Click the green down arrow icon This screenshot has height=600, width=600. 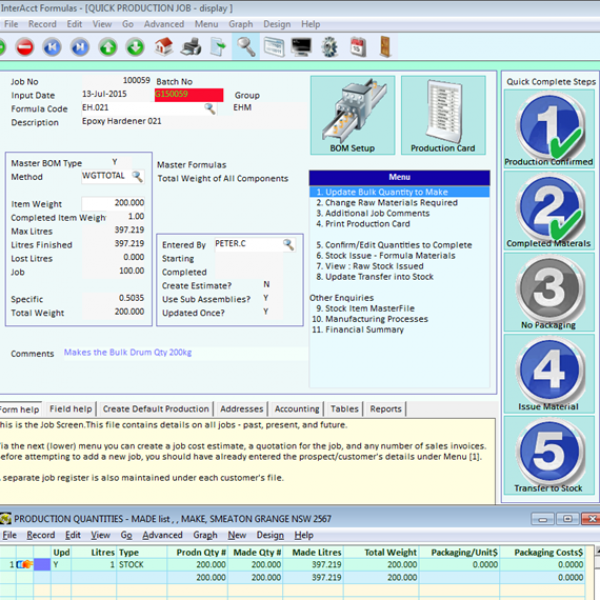(x=135, y=47)
